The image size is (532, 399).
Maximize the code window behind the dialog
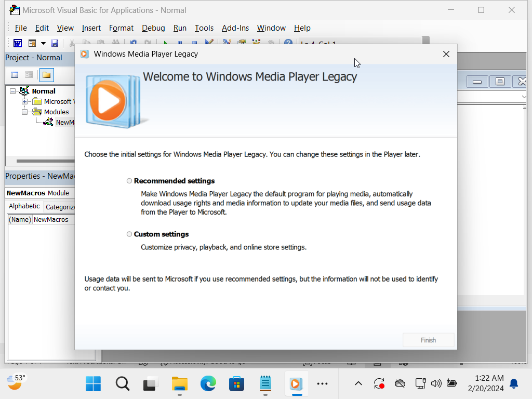pyautogui.click(x=500, y=82)
